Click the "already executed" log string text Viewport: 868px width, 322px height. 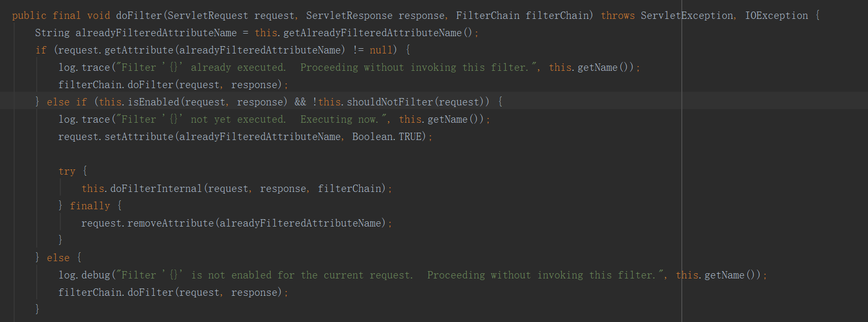click(238, 68)
